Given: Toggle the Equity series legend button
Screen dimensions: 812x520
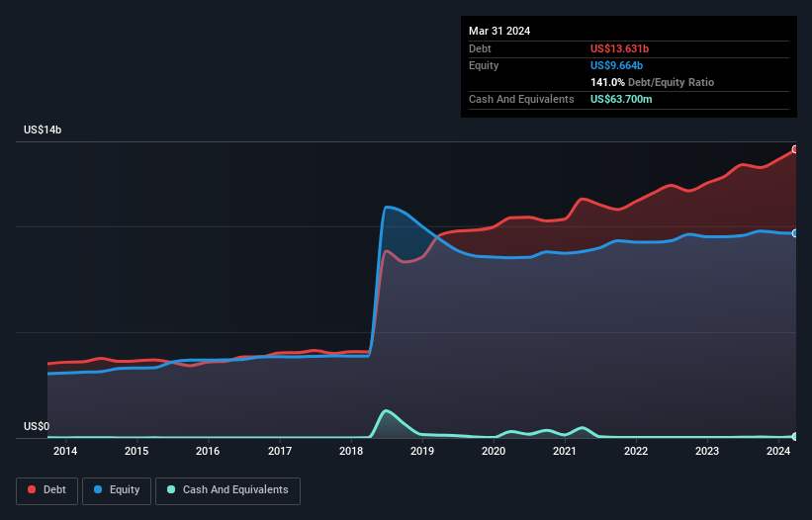Looking at the screenshot, I should click(x=117, y=490).
